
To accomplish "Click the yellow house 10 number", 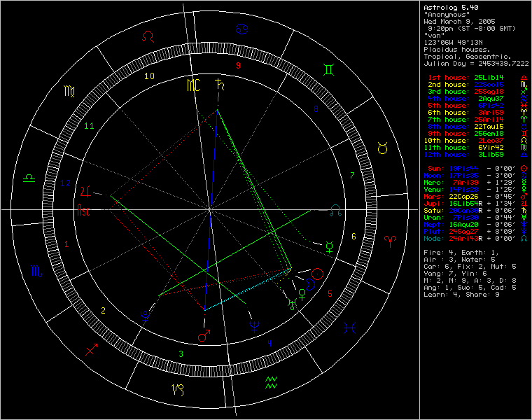I will pos(149,76).
